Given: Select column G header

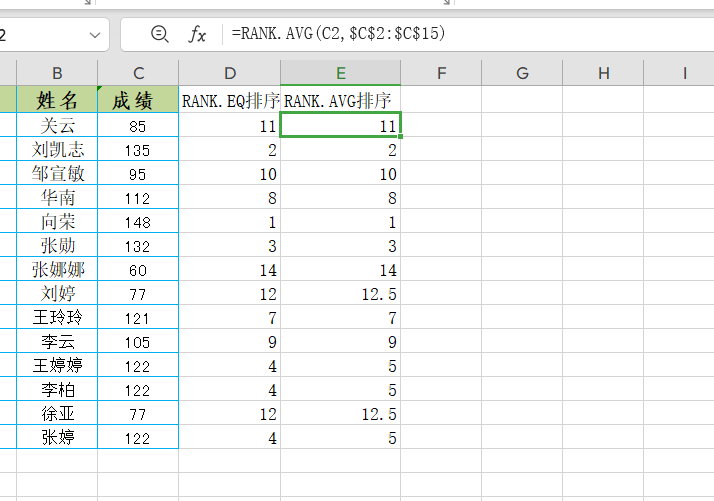Looking at the screenshot, I should coord(522,73).
